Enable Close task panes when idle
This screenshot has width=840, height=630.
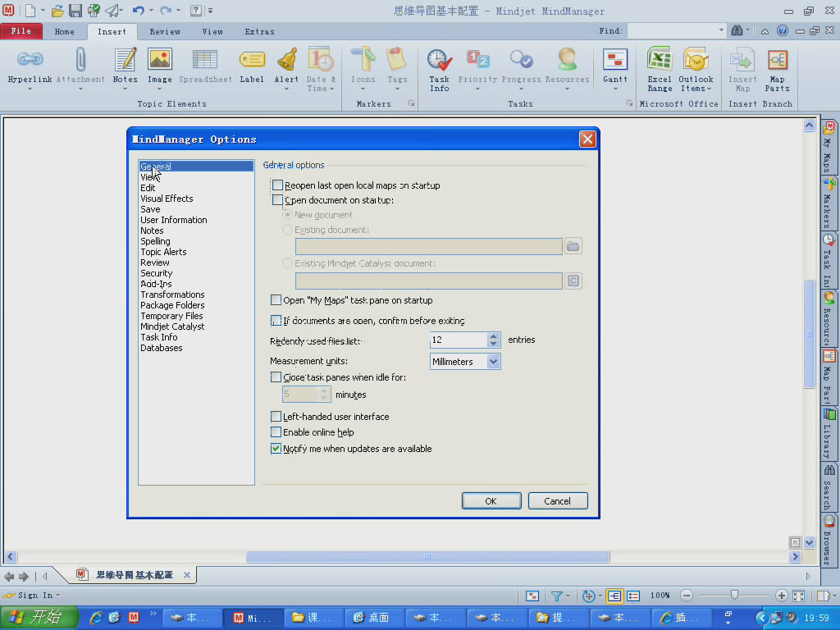[276, 377]
